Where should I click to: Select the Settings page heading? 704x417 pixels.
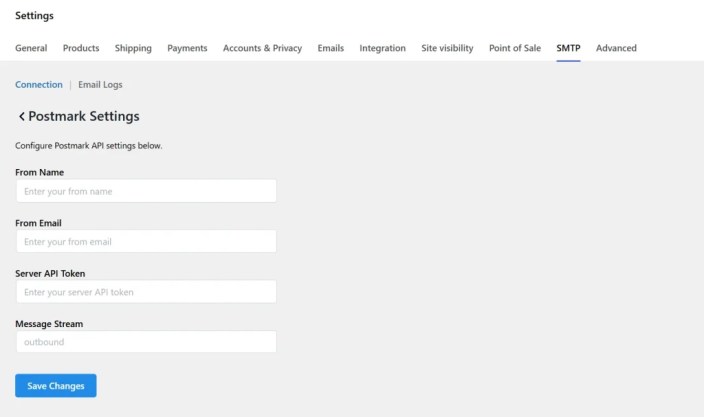coord(34,16)
